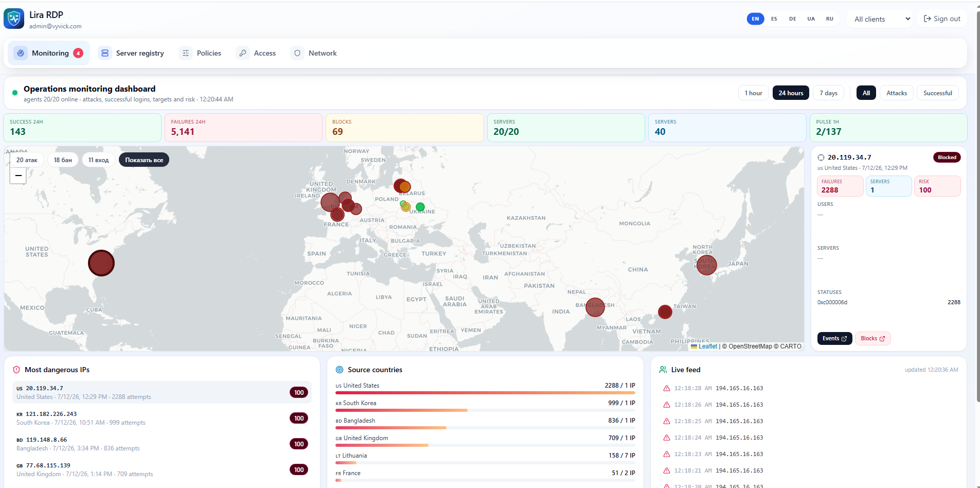
Task: Select IP 119.148.8.66 in dangerous list
Action: 163,444
